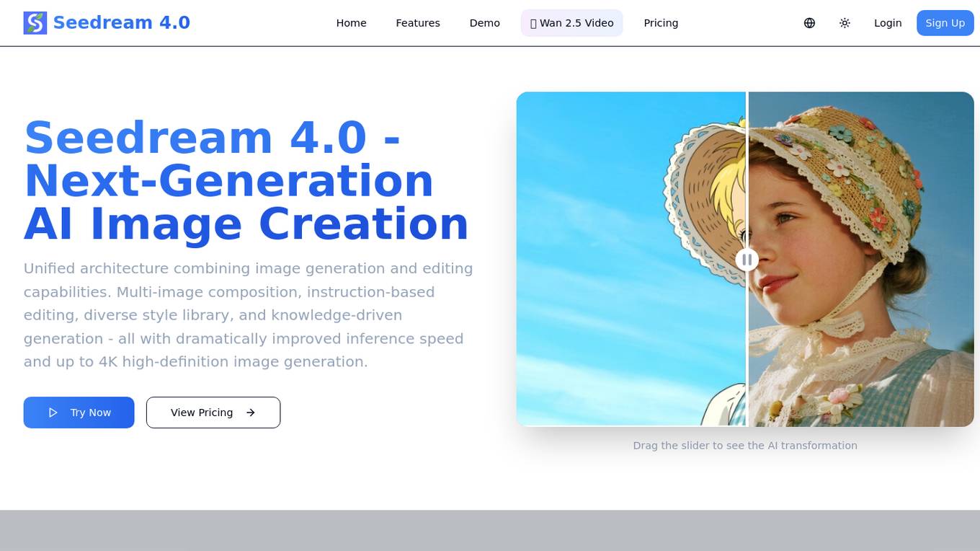The image size is (980, 551).
Task: Click the cartoon side of the comparison image
Action: 631,260
